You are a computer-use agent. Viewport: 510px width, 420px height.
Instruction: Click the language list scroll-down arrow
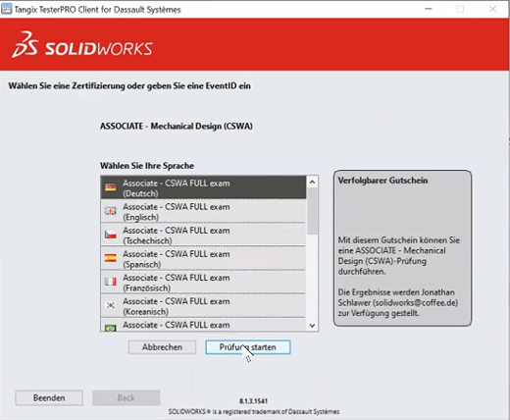point(312,326)
